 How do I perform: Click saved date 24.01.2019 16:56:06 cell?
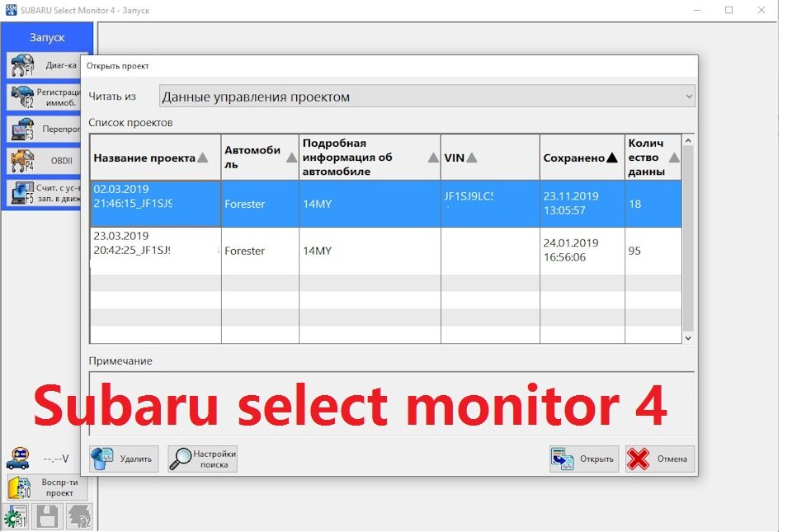click(582, 251)
